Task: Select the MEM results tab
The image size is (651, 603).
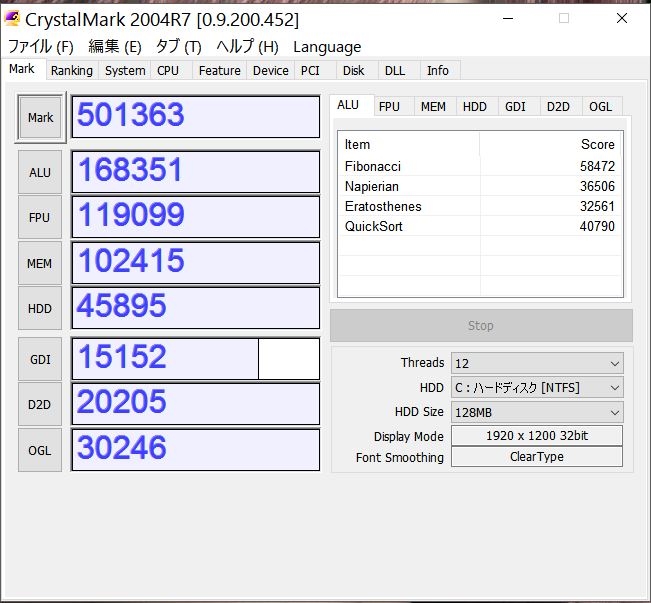Action: coord(433,107)
